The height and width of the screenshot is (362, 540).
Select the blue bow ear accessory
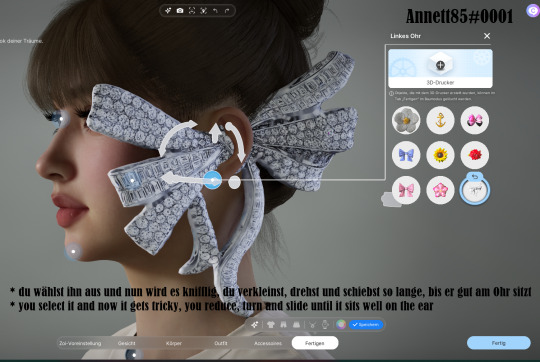pos(406,155)
